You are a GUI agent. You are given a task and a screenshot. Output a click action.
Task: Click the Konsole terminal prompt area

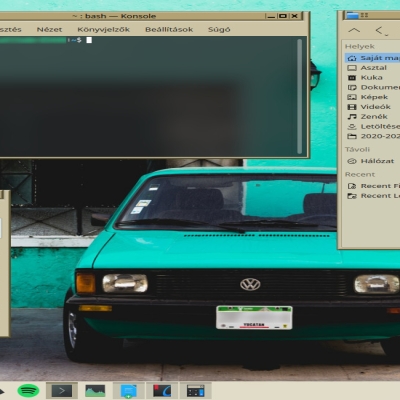tap(148, 96)
